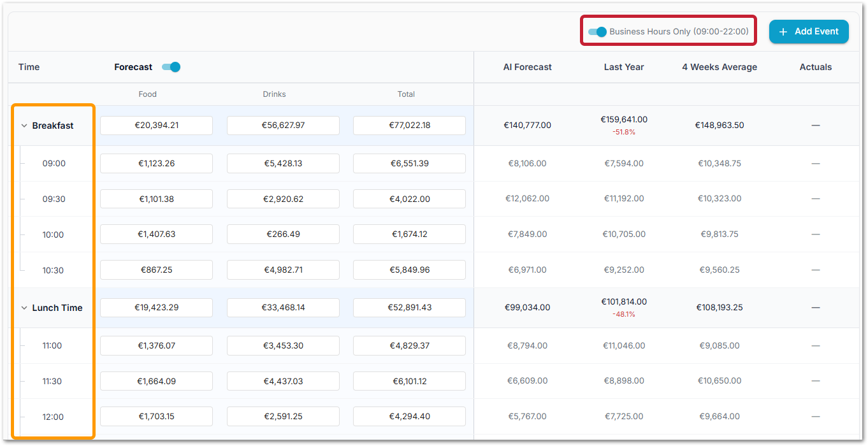Collapse the Lunch Time section chevron

(24, 308)
